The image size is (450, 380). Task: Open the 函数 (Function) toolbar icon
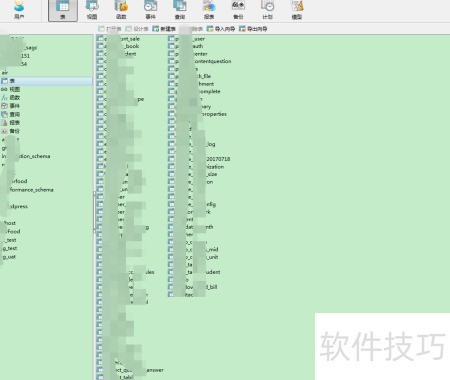click(121, 10)
